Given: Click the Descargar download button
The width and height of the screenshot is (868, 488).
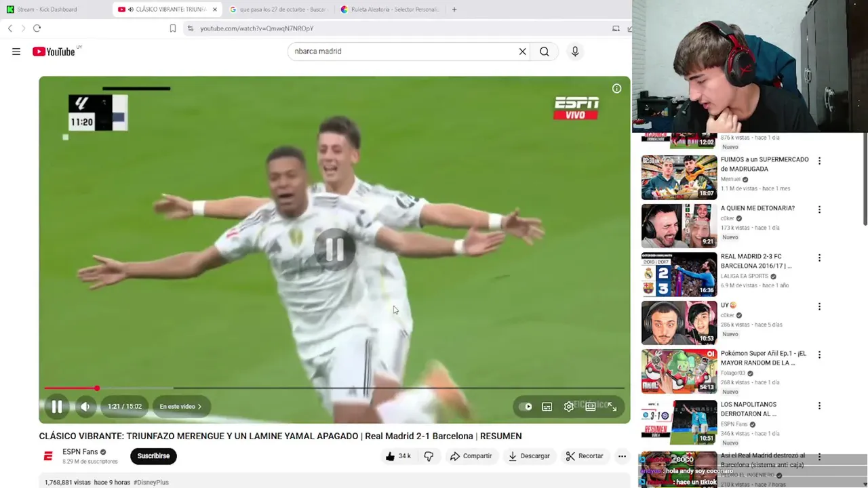Looking at the screenshot, I should click(529, 456).
